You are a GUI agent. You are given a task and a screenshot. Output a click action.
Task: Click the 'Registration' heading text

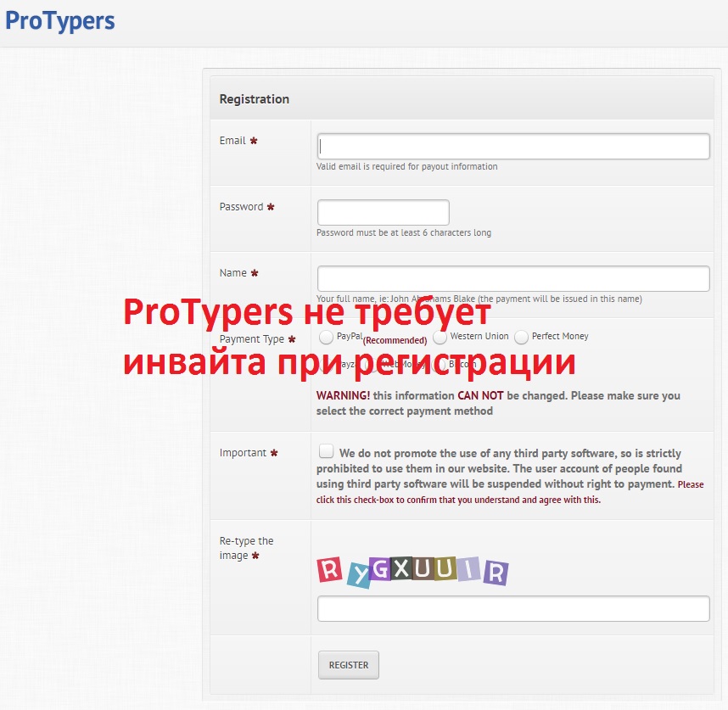pyautogui.click(x=254, y=99)
